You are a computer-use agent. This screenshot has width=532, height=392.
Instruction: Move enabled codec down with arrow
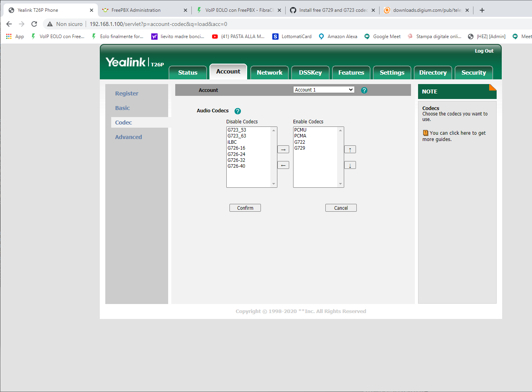350,165
